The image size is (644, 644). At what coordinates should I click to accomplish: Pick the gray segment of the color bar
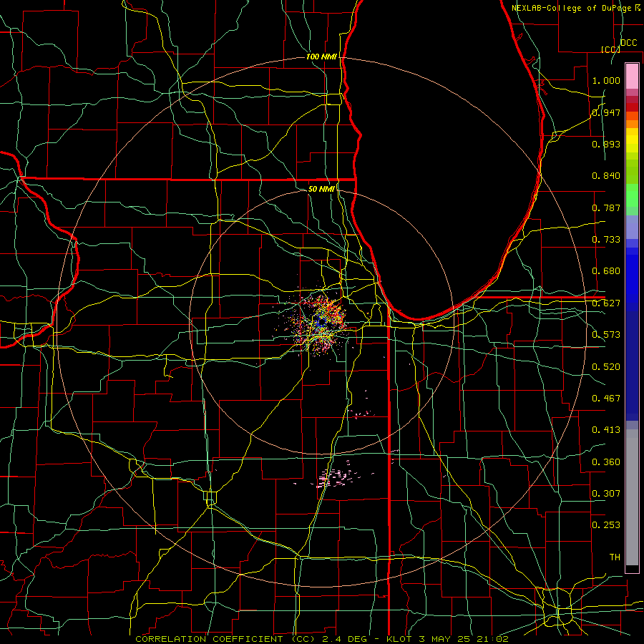(632, 497)
